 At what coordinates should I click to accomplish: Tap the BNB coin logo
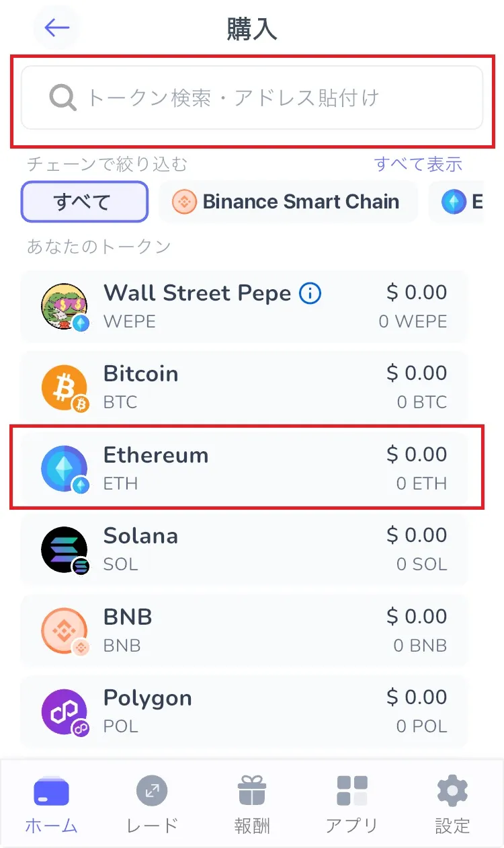click(x=65, y=631)
